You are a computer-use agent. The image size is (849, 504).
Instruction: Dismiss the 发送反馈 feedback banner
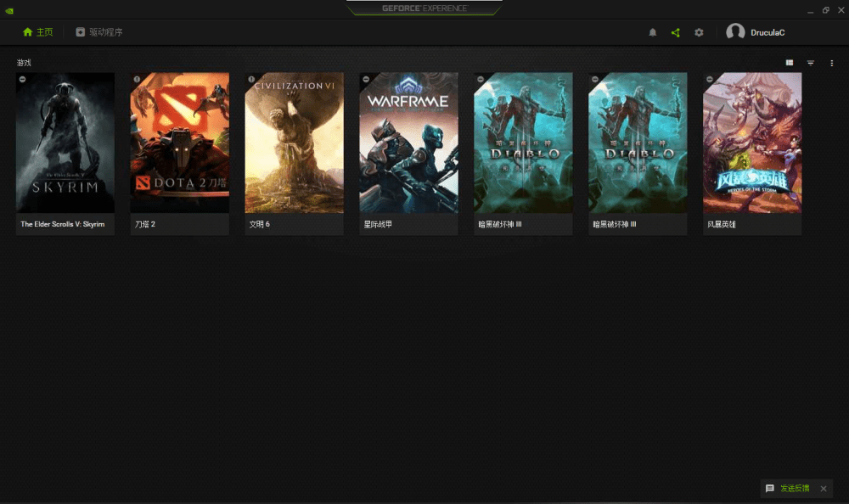tap(824, 488)
